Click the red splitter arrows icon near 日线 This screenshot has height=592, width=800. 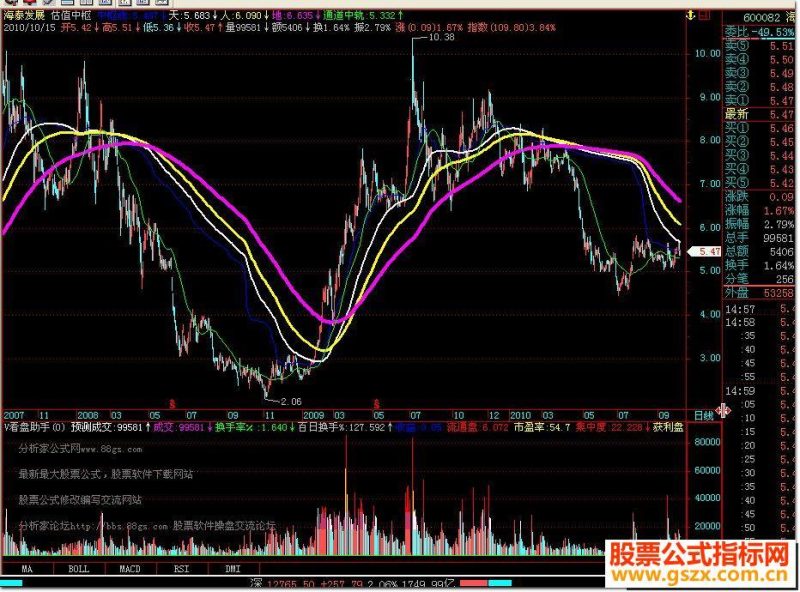[x=723, y=410]
